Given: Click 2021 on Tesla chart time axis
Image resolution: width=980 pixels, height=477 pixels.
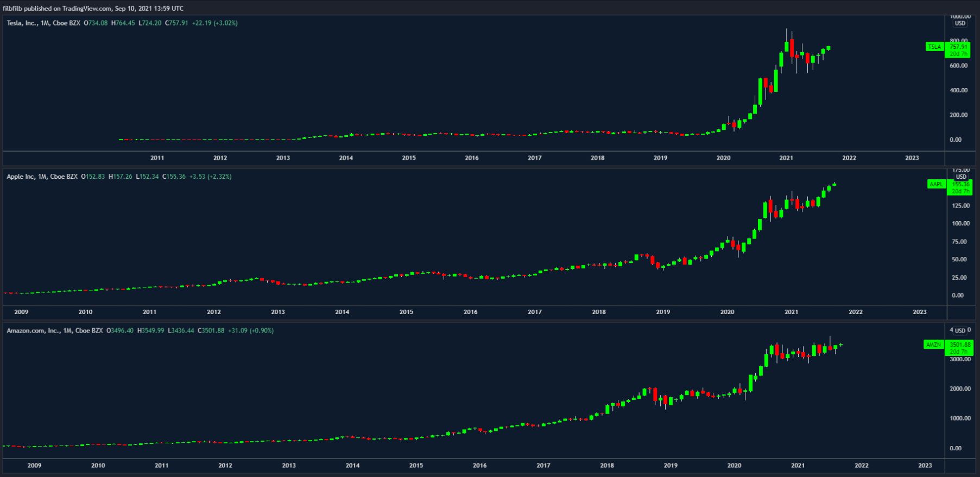Looking at the screenshot, I should 786,158.
